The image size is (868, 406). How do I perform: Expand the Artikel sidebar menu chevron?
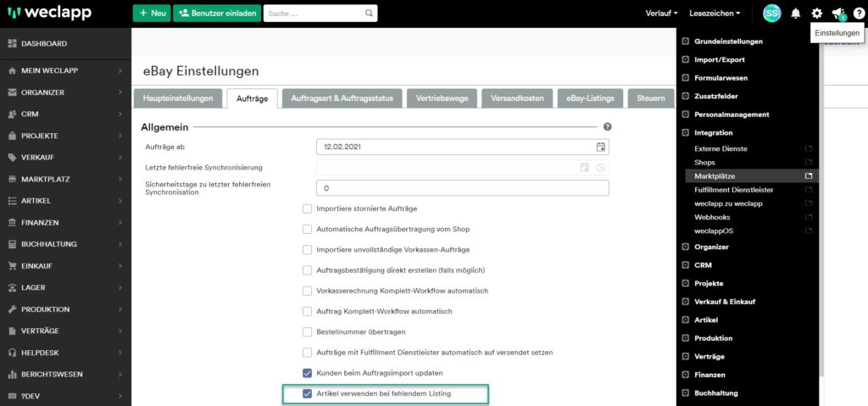click(x=120, y=201)
